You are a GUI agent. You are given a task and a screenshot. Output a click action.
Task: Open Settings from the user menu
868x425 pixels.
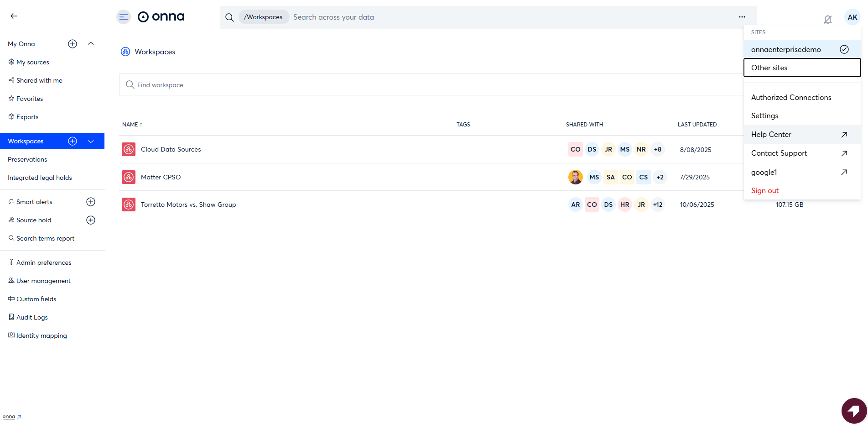(x=764, y=116)
